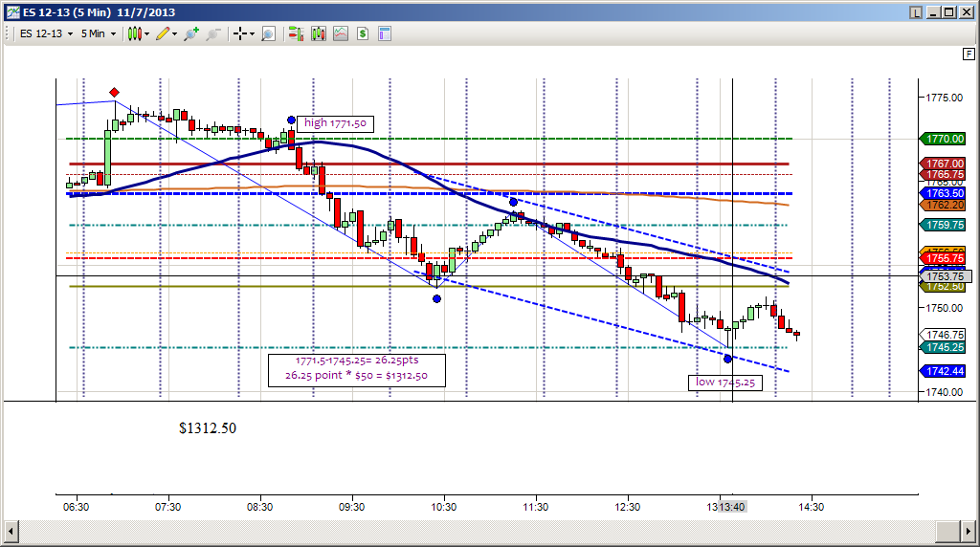This screenshot has height=547, width=980.
Task: Click the grey 1753.75 cursor price marker
Action: click(945, 276)
